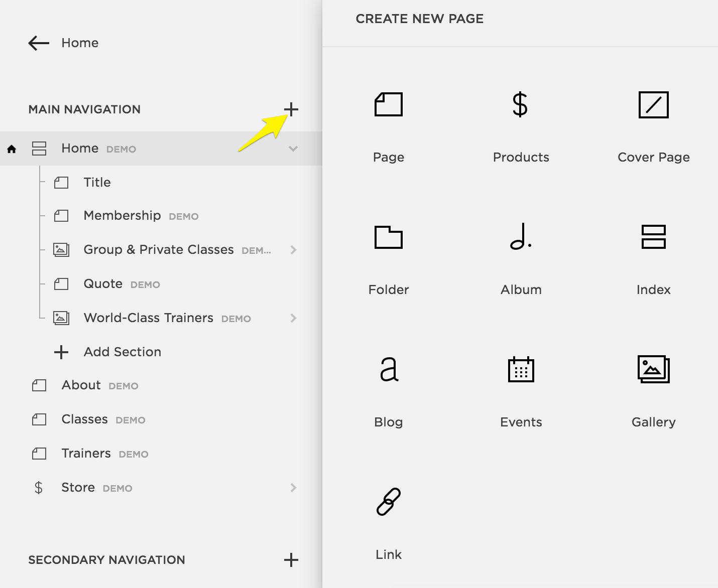Click Add Section under Home
718x588 pixels.
pyautogui.click(x=122, y=352)
